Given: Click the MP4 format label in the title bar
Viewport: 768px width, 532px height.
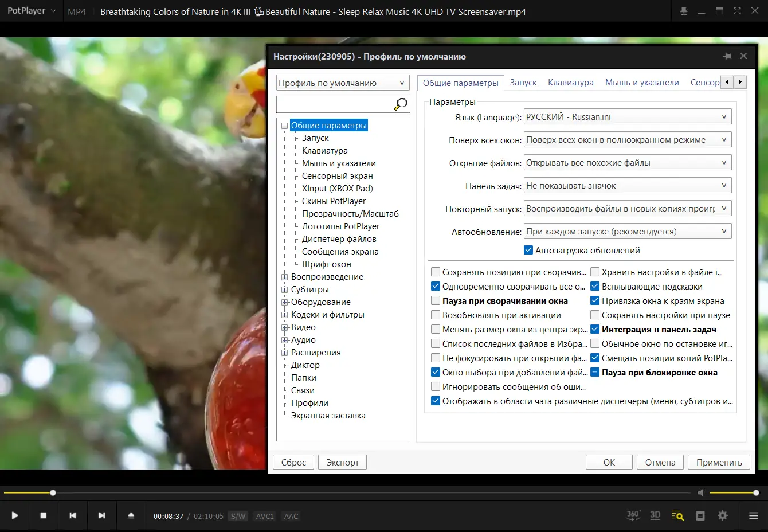Looking at the screenshot, I should point(77,11).
